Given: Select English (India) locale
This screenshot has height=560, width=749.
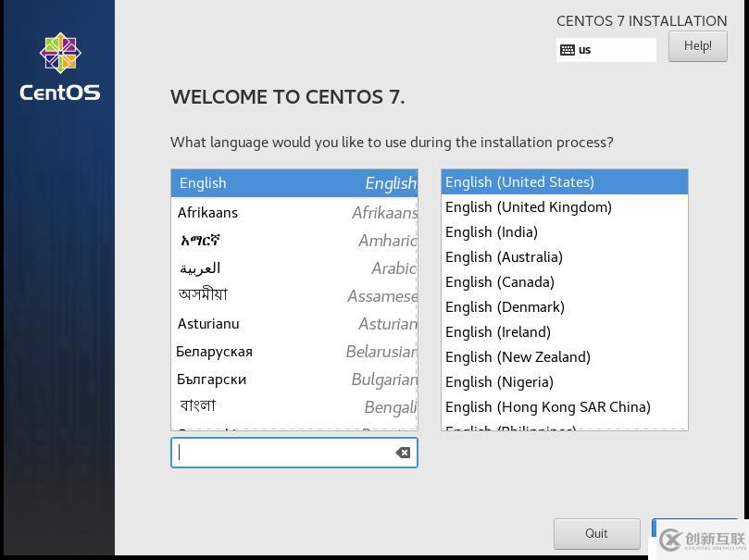Looking at the screenshot, I should coord(491,231).
